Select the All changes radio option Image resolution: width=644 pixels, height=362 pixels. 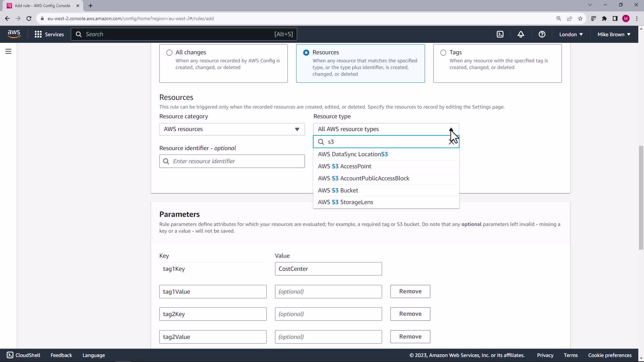169,53
